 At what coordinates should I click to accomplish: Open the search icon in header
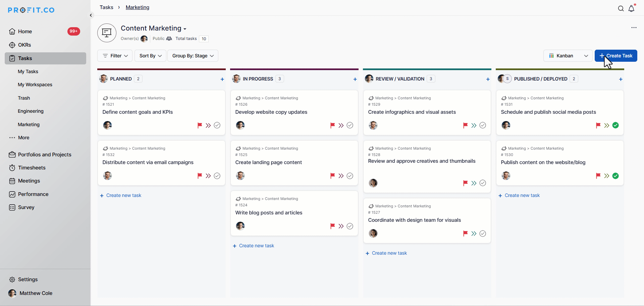point(621,9)
